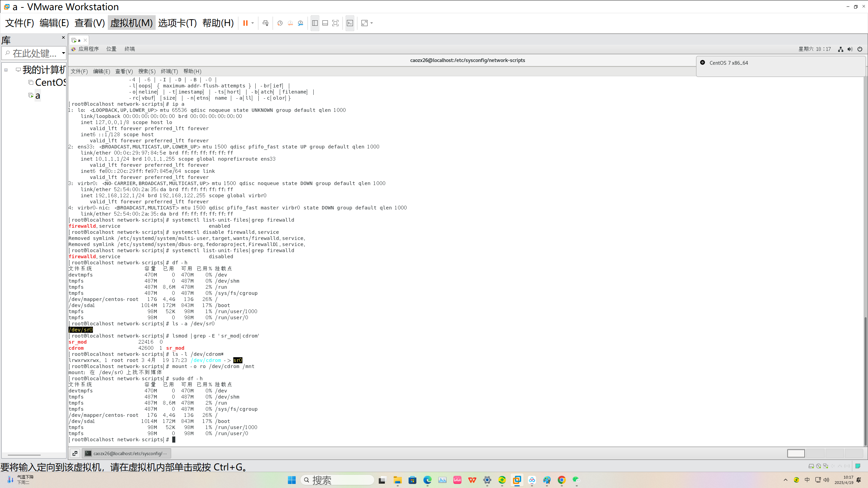Click Send Ctrl+Alt+Del toolbar icon

click(265, 23)
